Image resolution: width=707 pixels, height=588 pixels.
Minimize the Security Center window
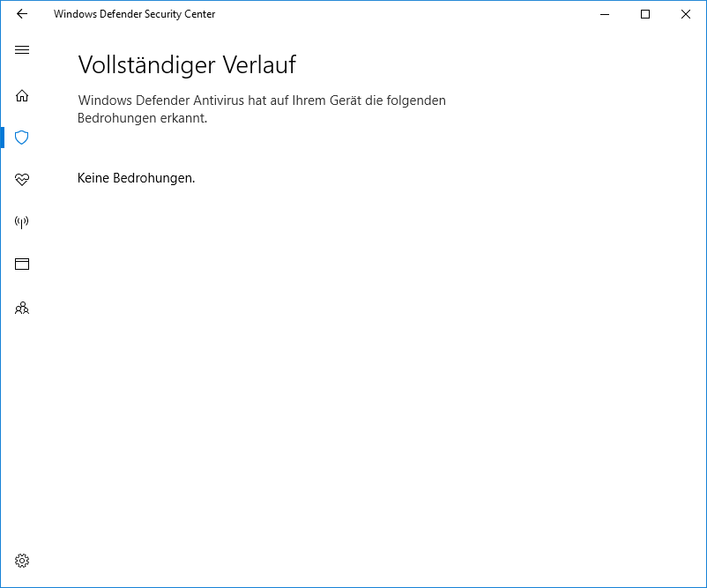tap(605, 14)
